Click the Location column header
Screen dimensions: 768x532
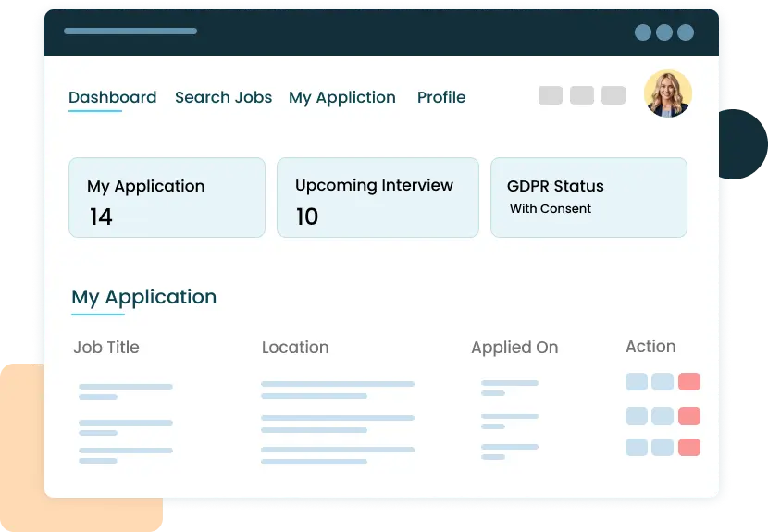295,347
